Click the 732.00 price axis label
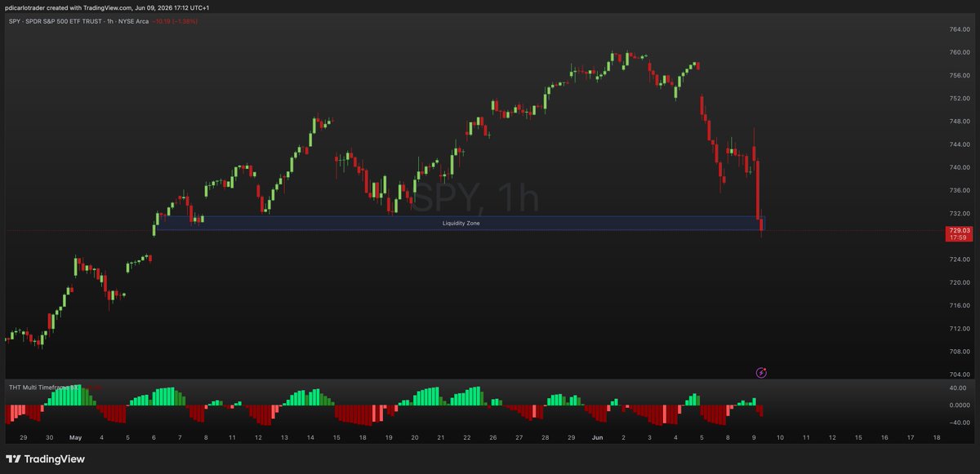Image resolution: width=980 pixels, height=474 pixels. (x=959, y=213)
